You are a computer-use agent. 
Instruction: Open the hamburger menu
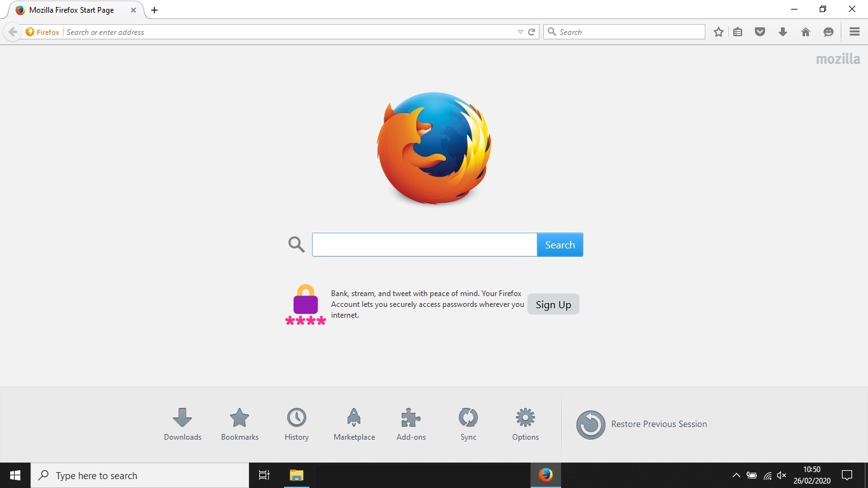pyautogui.click(x=855, y=32)
